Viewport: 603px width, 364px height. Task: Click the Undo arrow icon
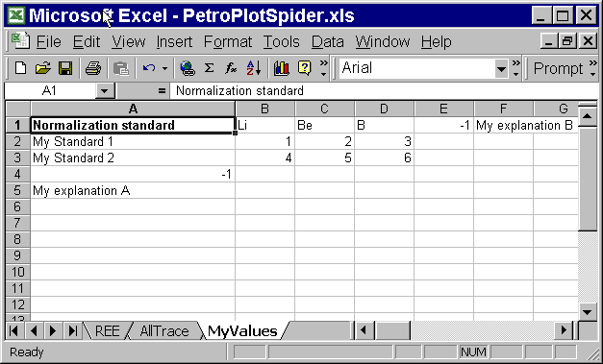click(x=149, y=69)
